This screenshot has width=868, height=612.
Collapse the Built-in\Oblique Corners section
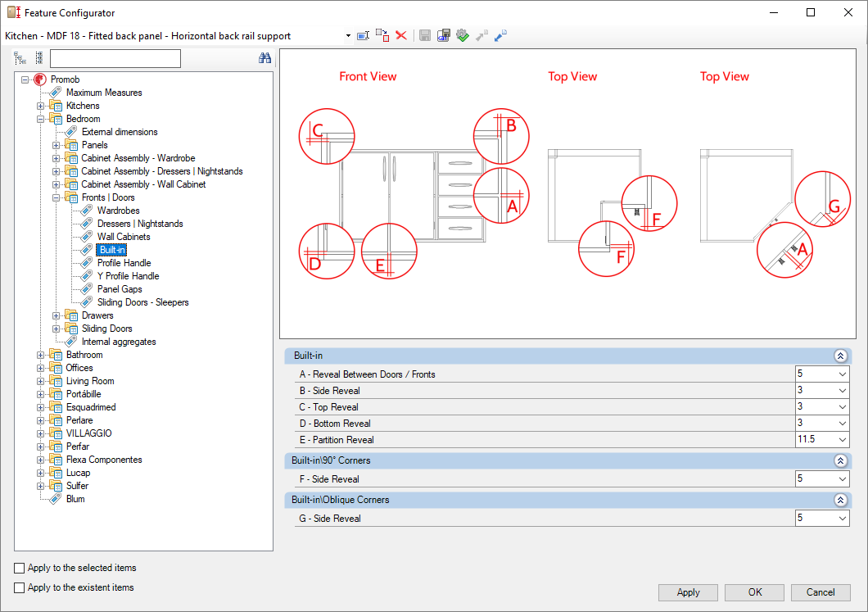point(840,500)
